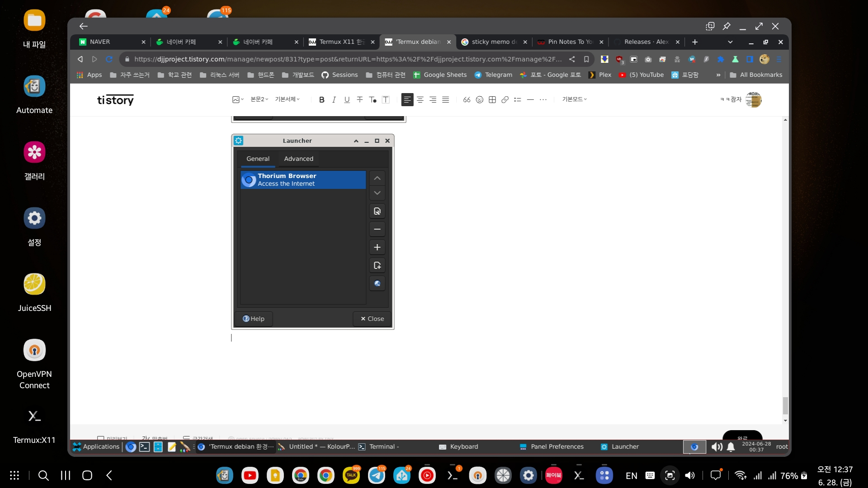Apply strikethrough text formatting
The height and width of the screenshot is (488, 868).
click(x=359, y=99)
